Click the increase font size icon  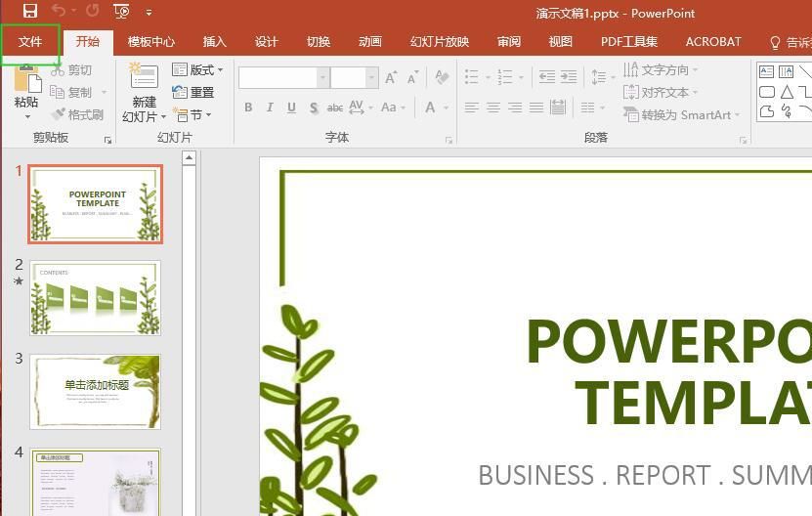click(x=391, y=77)
